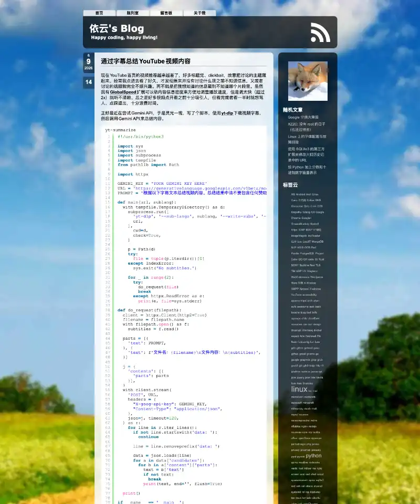Click code line 'def do_request(filepath):'
The image size is (420, 504).
(x=150, y=310)
